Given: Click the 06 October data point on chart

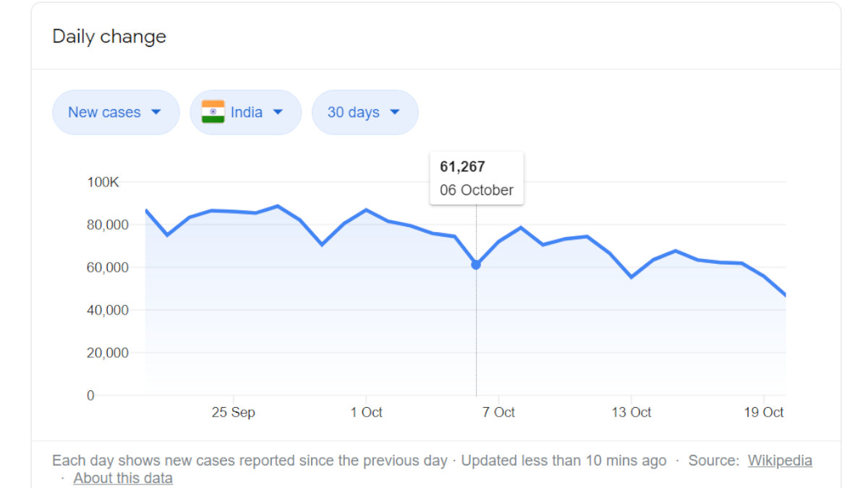Looking at the screenshot, I should pyautogui.click(x=476, y=265).
